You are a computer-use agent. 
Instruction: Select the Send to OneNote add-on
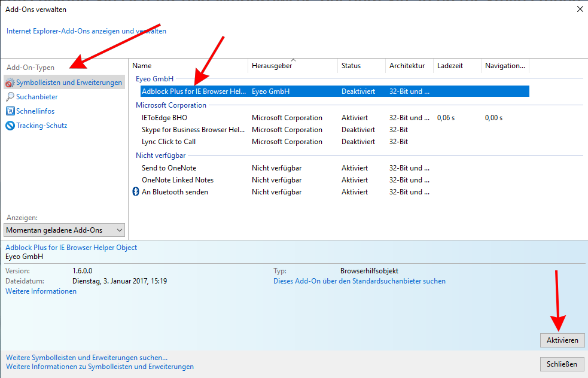click(x=169, y=168)
